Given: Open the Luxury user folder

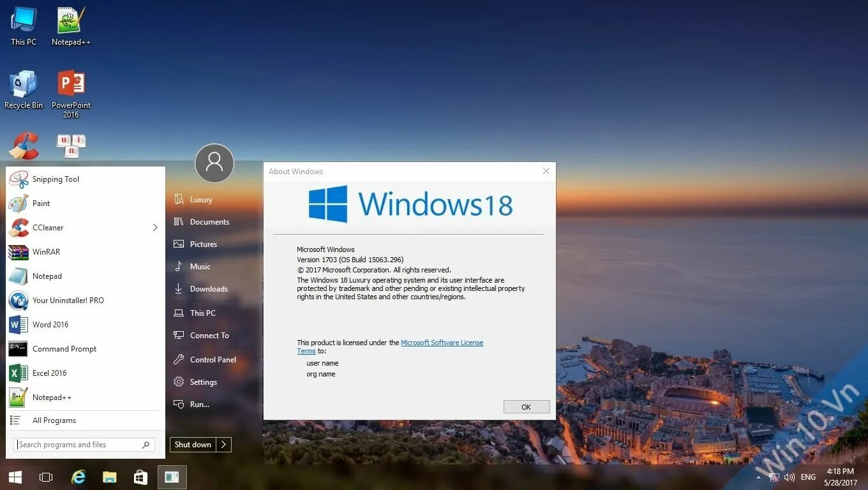Looking at the screenshot, I should coord(201,200).
